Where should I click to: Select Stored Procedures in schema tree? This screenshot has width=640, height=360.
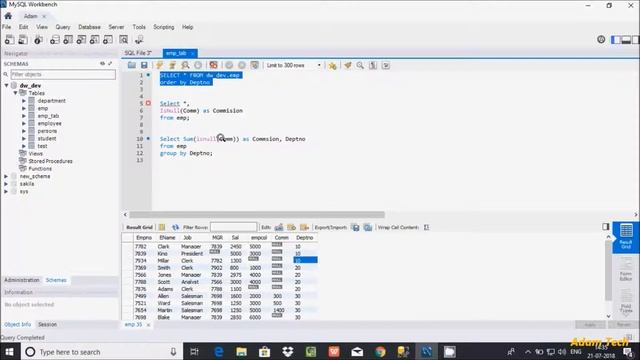click(x=50, y=161)
